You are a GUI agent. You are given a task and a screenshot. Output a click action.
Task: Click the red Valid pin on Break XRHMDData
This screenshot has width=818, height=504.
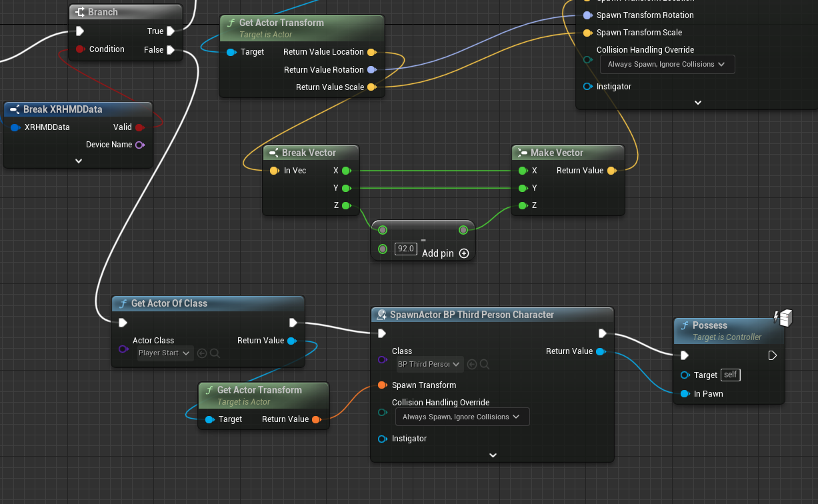coord(139,127)
